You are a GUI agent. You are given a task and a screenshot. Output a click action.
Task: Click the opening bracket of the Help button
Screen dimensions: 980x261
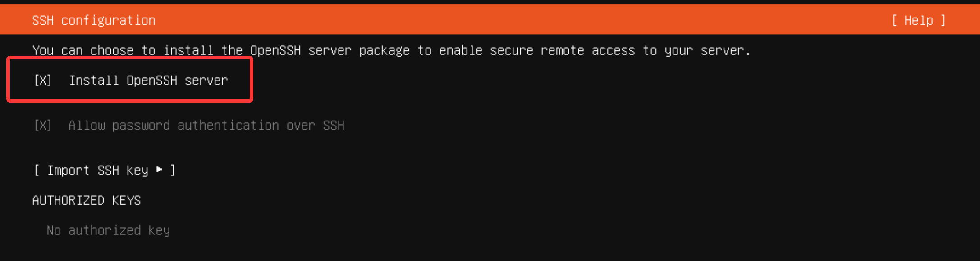pyautogui.click(x=895, y=21)
